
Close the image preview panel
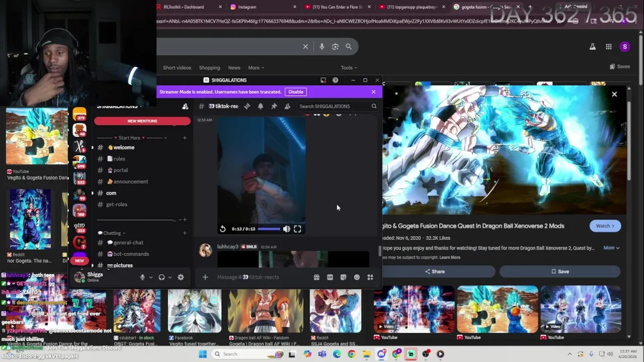click(x=614, y=94)
